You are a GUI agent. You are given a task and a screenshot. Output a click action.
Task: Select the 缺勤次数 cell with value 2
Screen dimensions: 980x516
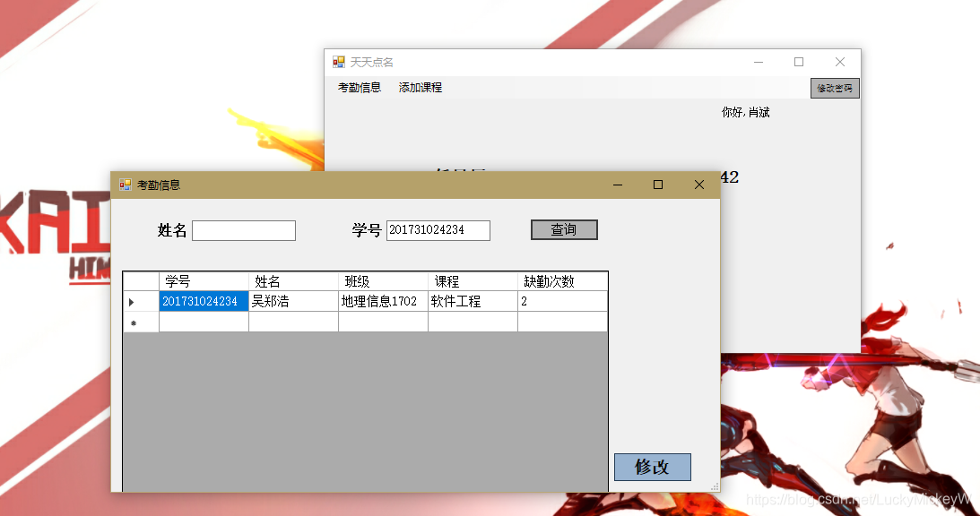pos(562,302)
